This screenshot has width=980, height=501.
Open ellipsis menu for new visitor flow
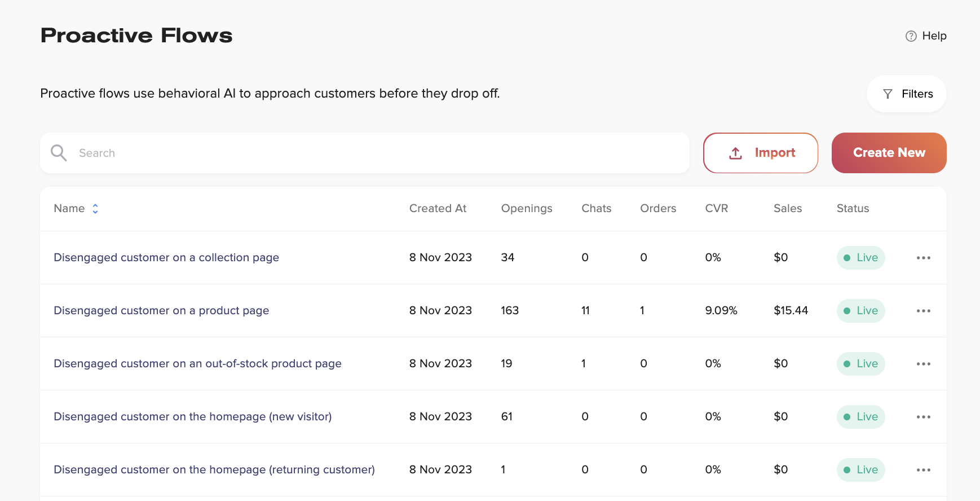click(x=923, y=417)
